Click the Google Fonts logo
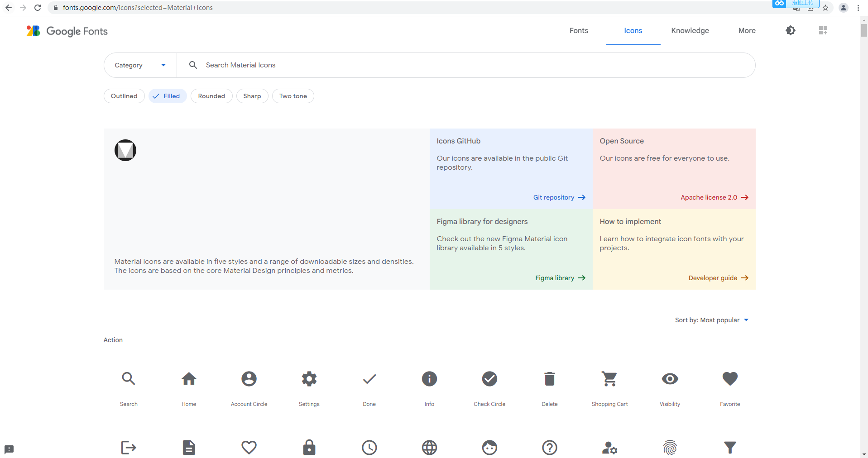Screen dimensions: 868x458 point(67,31)
